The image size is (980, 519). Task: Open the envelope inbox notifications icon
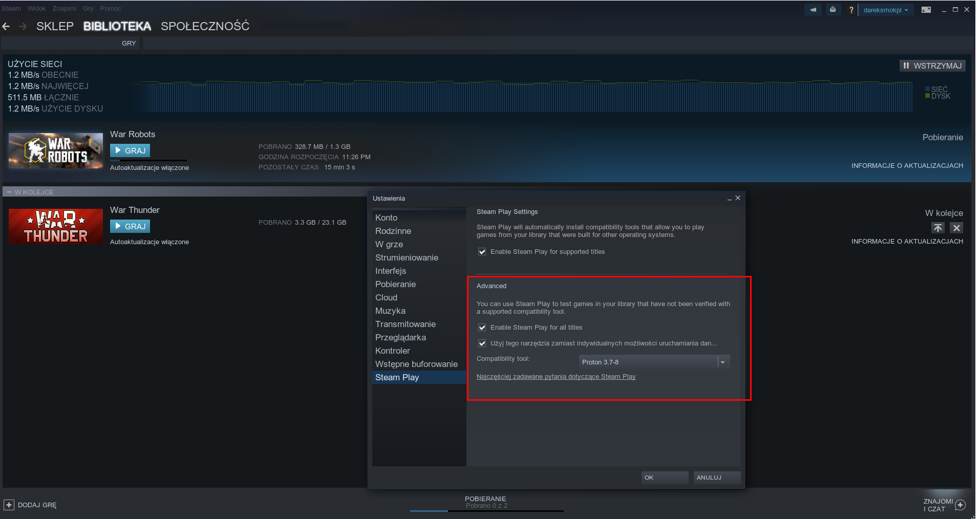(x=833, y=10)
